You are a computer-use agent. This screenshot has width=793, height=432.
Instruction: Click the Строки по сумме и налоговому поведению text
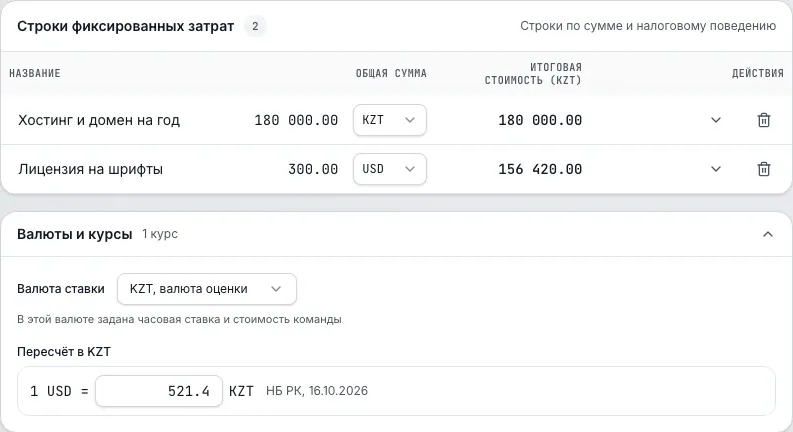pyautogui.click(x=648, y=26)
